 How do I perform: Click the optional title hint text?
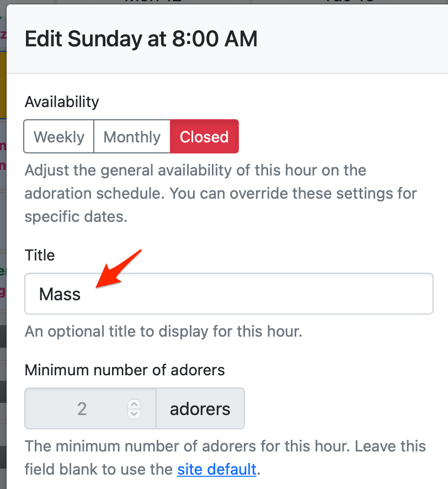163,332
